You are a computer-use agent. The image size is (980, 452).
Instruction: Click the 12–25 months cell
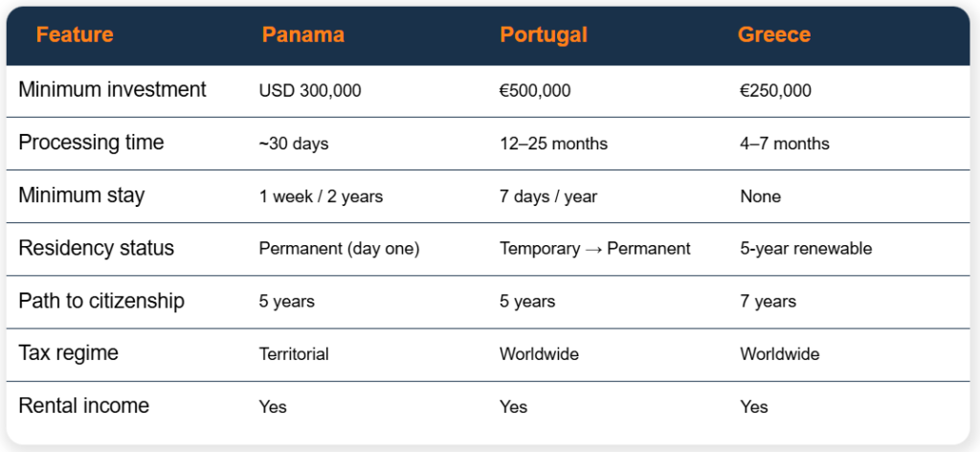[554, 145]
